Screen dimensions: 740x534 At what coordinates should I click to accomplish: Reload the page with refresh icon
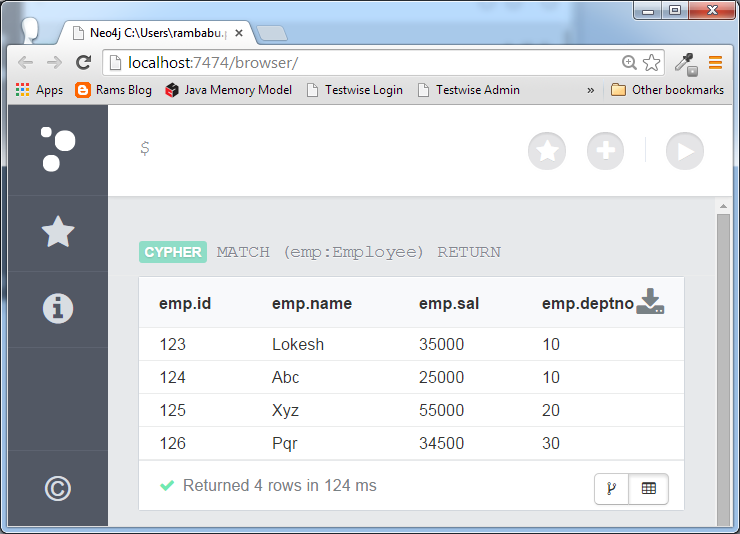click(84, 62)
